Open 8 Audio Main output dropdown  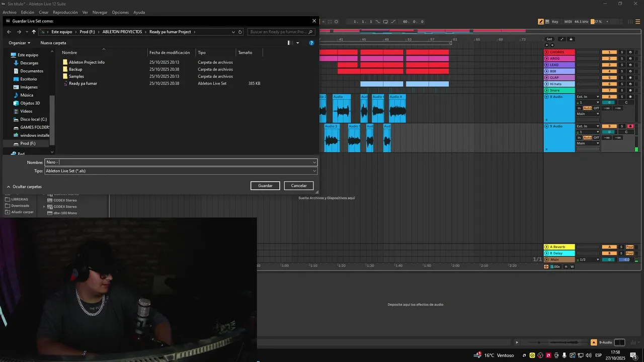pos(588,114)
